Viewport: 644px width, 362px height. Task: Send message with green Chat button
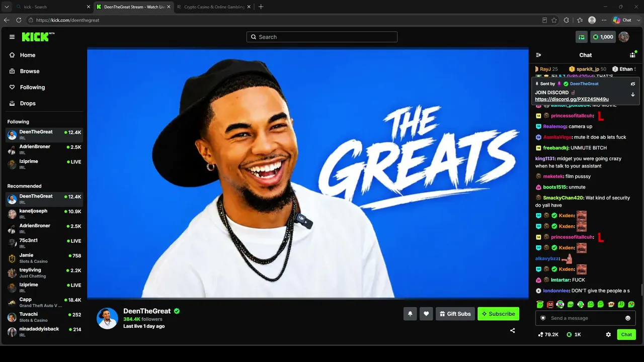pyautogui.click(x=626, y=334)
